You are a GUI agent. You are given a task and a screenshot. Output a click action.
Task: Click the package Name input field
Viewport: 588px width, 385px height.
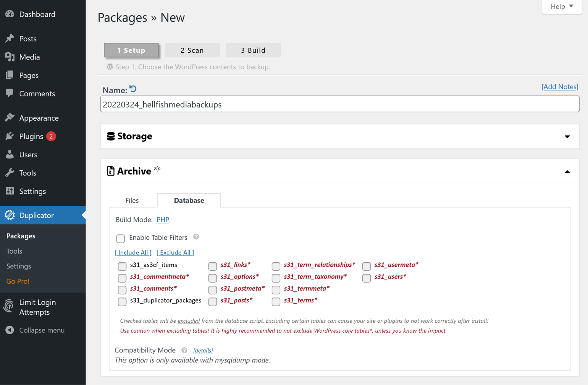pos(340,104)
